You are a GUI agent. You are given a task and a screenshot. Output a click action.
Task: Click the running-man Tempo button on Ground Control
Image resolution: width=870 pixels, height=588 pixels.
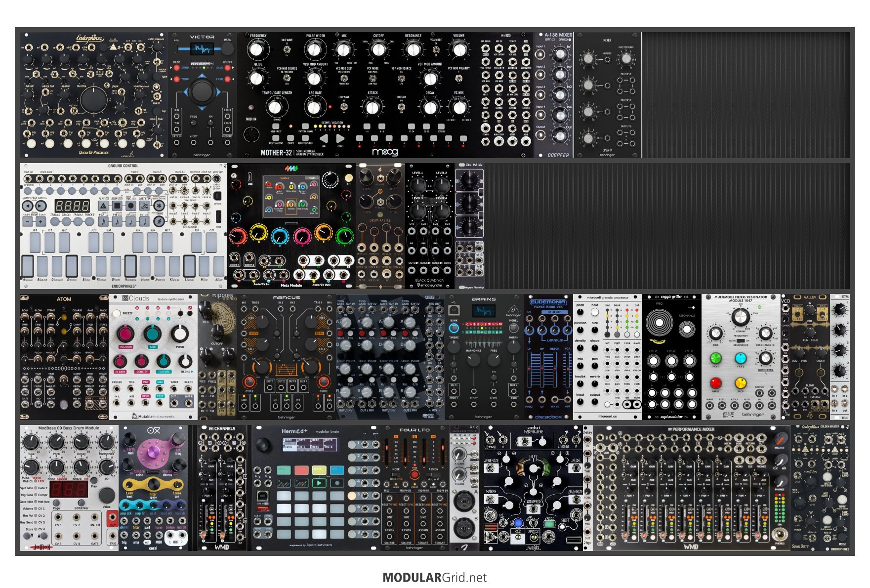159,221
